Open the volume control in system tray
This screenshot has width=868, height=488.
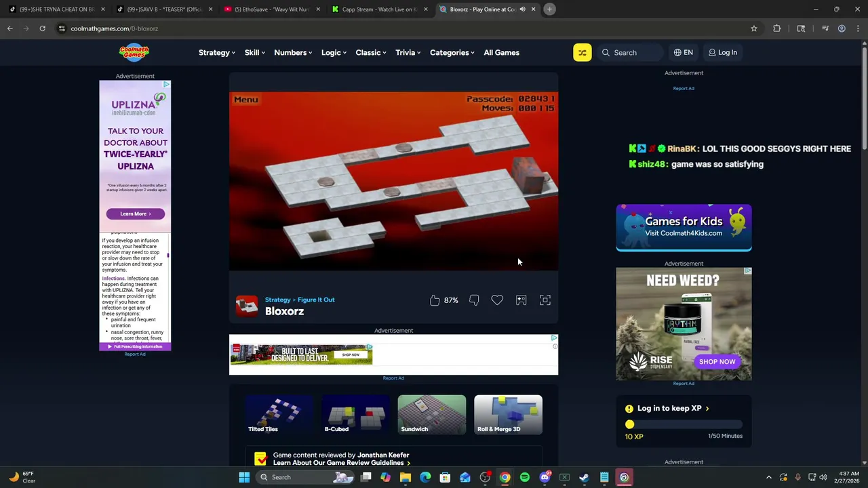825,477
